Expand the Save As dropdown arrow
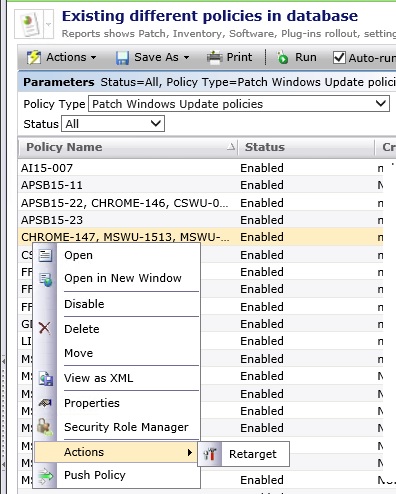Screen dimensions: 396x494 [x=186, y=58]
